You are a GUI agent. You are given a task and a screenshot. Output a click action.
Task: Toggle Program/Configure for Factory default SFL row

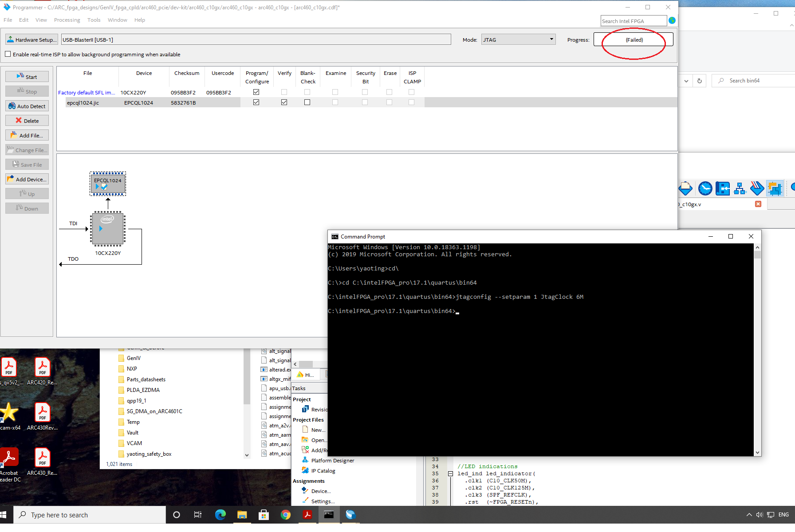pos(256,92)
